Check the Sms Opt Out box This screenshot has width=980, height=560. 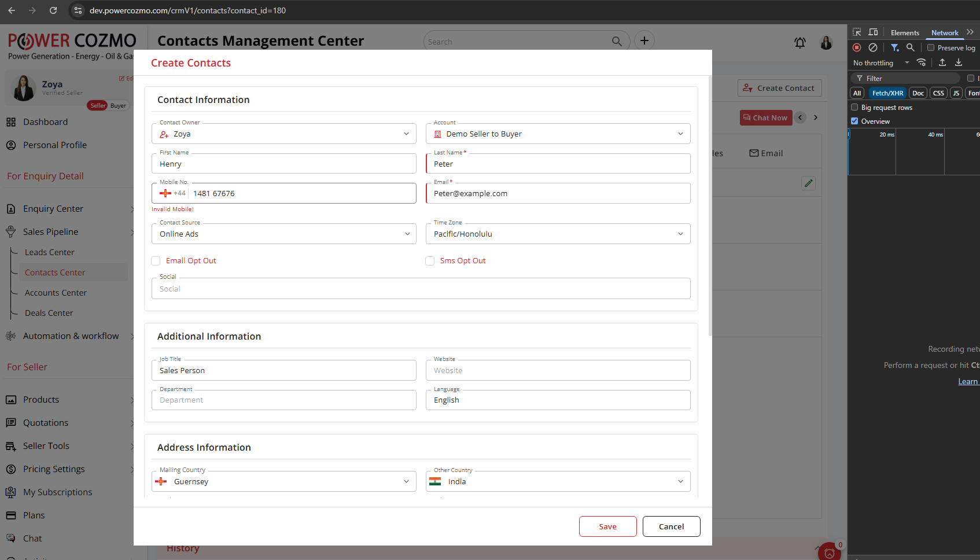coord(430,261)
